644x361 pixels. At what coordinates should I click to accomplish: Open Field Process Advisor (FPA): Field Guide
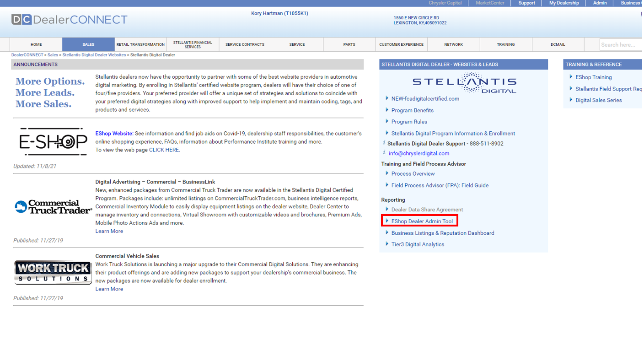(440, 185)
